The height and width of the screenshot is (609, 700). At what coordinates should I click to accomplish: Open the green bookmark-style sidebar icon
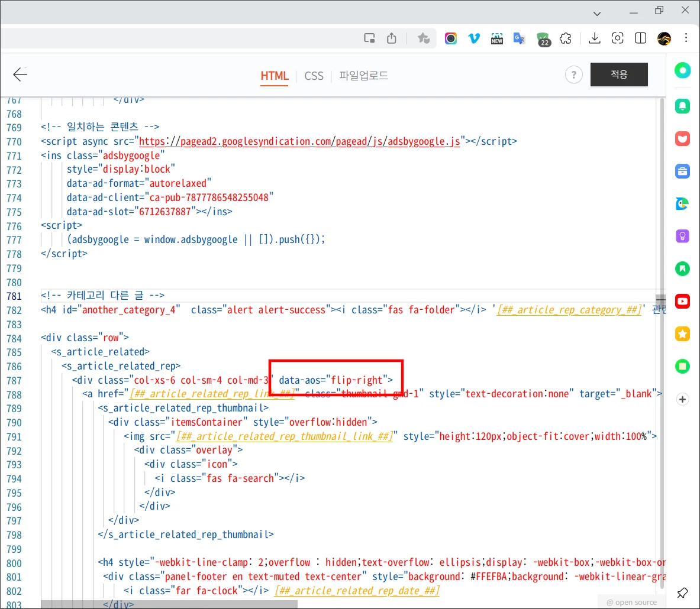click(683, 269)
